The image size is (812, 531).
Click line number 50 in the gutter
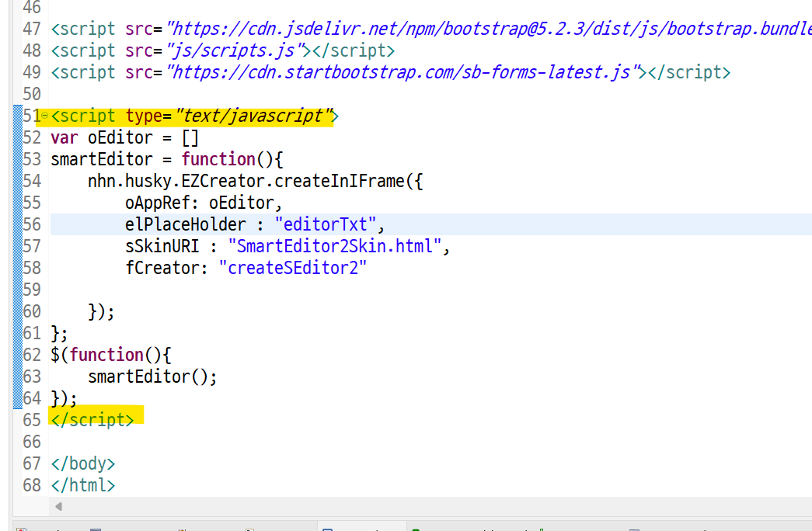click(32, 94)
